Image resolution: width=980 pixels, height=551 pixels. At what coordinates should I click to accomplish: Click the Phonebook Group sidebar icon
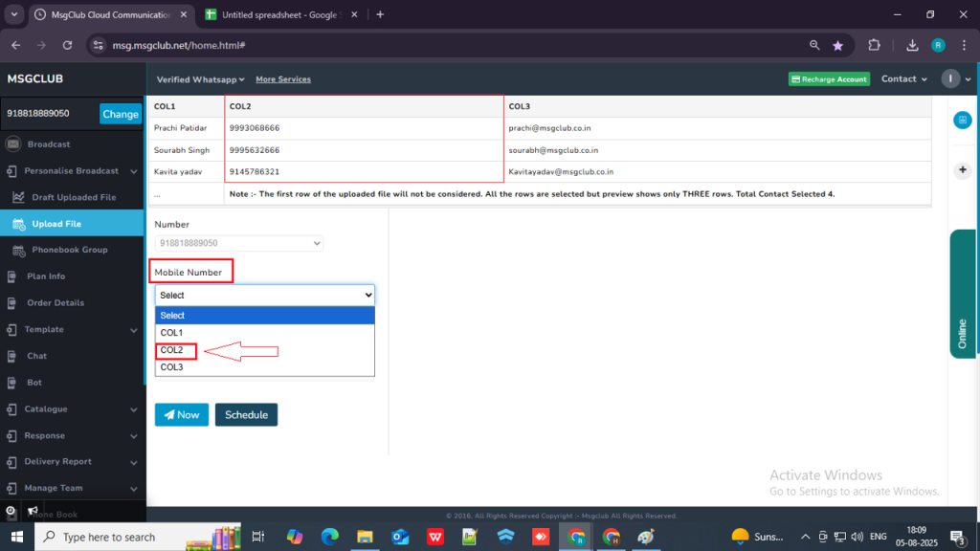tap(20, 250)
